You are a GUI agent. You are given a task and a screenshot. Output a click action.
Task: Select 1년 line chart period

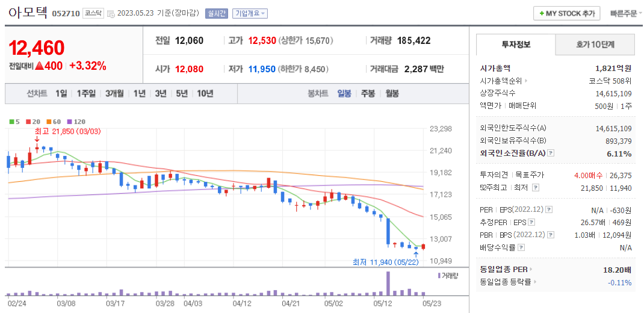[139, 94]
